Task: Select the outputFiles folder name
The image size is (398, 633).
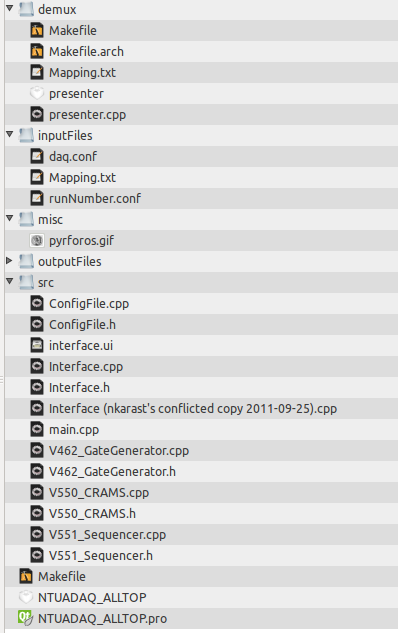Action: [69, 262]
